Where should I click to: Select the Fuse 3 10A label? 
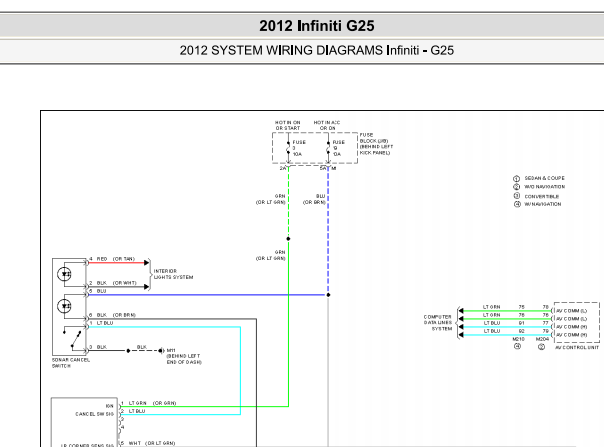299,148
